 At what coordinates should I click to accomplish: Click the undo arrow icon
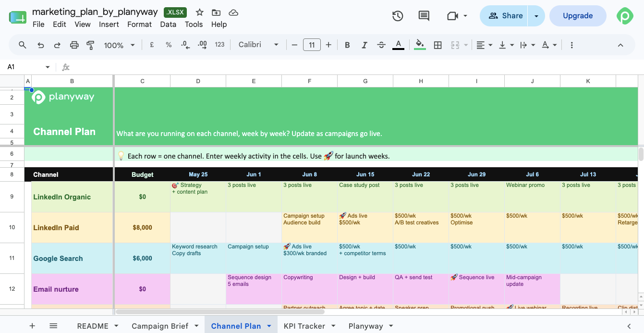41,45
